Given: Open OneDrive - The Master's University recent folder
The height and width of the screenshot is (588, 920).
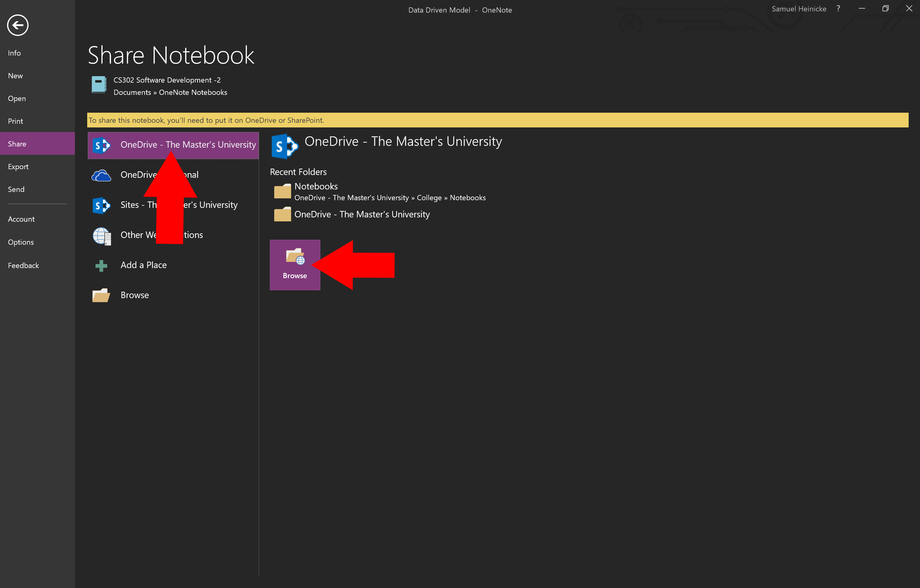Looking at the screenshot, I should (x=362, y=214).
